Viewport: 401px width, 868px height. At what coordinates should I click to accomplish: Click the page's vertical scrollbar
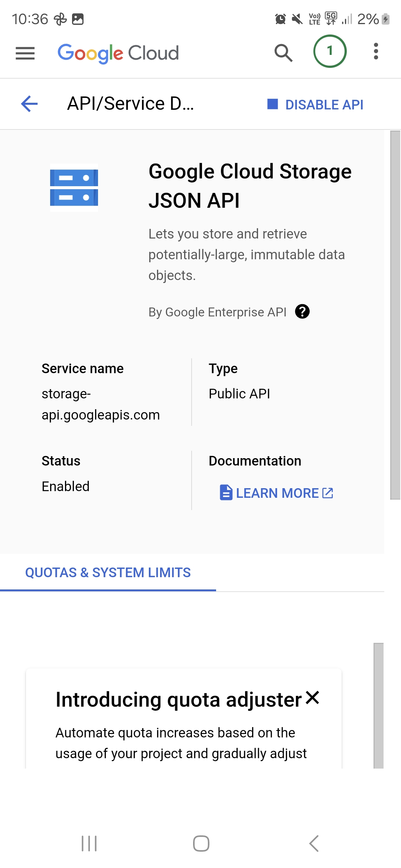(x=395, y=315)
